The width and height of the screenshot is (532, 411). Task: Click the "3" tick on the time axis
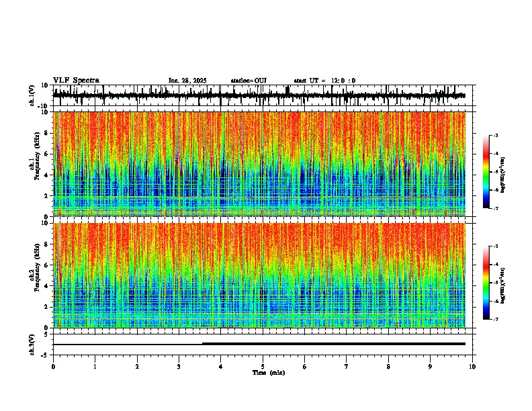179,367
